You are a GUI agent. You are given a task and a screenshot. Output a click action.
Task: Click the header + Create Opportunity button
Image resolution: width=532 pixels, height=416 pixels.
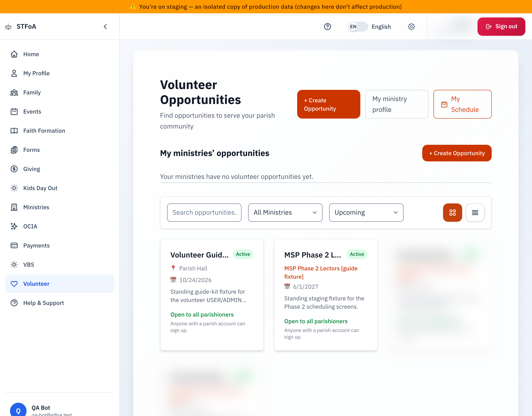pos(328,104)
